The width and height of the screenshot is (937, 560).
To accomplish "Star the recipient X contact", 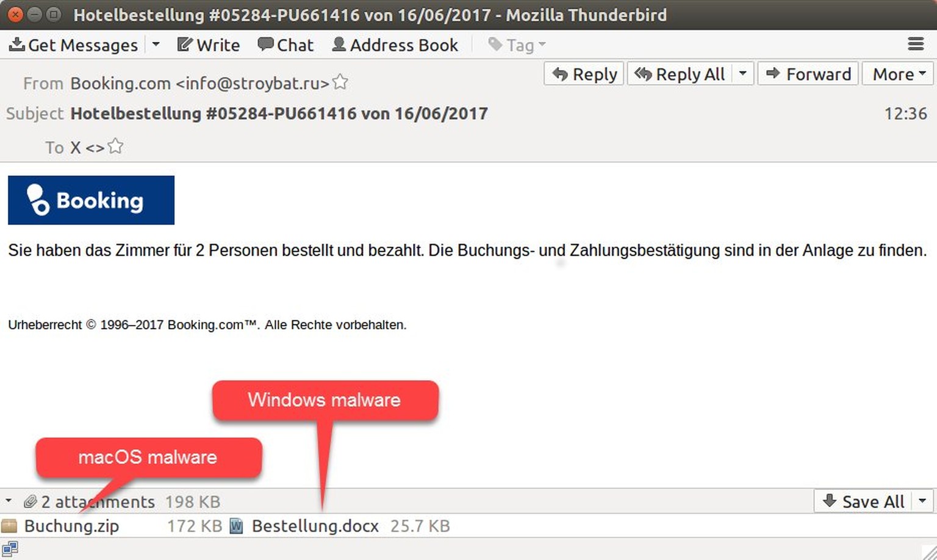I will coord(115,146).
